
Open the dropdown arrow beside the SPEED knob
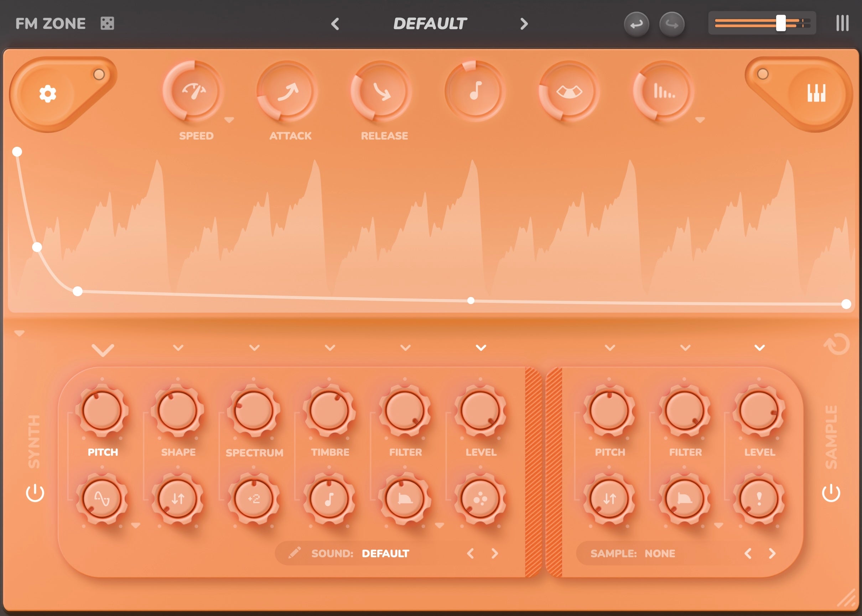tap(229, 120)
